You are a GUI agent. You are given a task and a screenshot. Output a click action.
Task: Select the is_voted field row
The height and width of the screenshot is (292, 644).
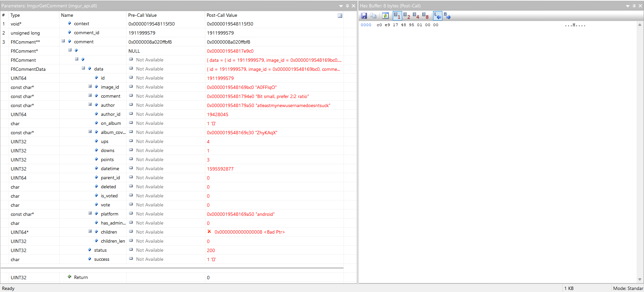[172, 196]
